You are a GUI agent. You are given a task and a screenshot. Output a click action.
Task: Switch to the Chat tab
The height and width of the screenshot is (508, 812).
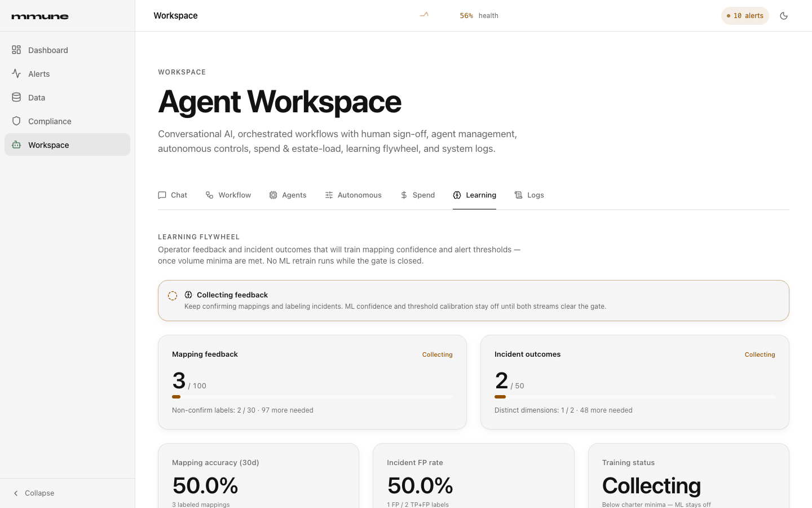[x=173, y=195]
